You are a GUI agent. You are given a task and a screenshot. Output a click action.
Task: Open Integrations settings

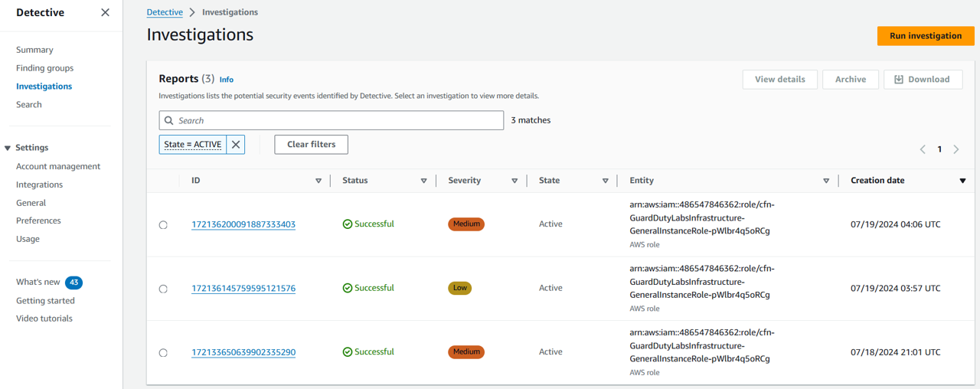39,185
